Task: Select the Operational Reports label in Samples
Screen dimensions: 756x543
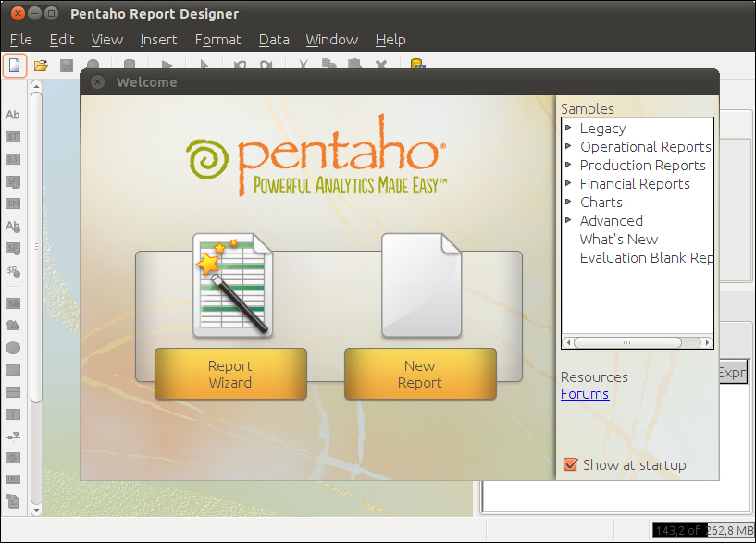Action: [x=646, y=147]
